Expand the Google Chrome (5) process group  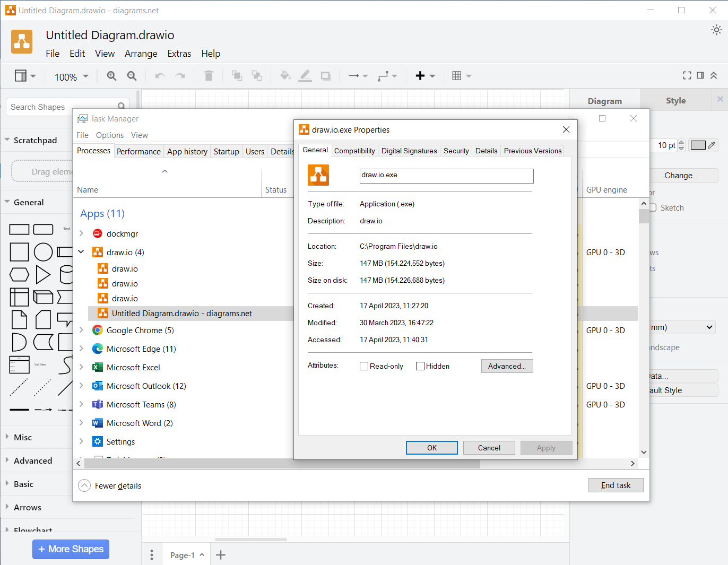pyautogui.click(x=81, y=330)
